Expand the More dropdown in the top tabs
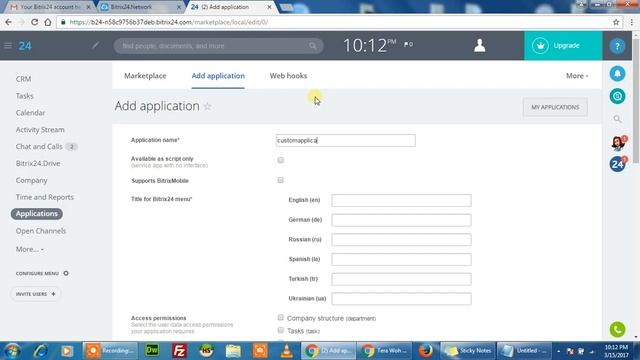The height and width of the screenshot is (360, 640). [577, 76]
